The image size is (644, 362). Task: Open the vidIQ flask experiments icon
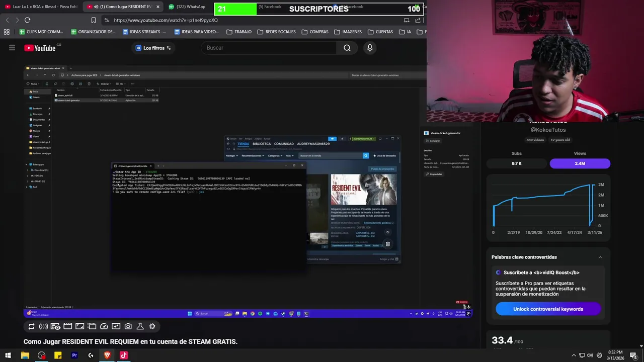coord(140,326)
